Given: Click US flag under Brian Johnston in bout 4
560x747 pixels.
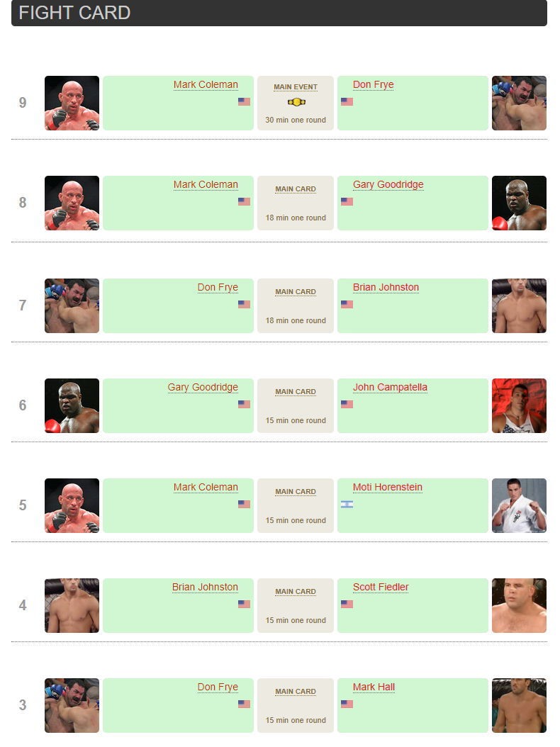Looking at the screenshot, I should (244, 605).
